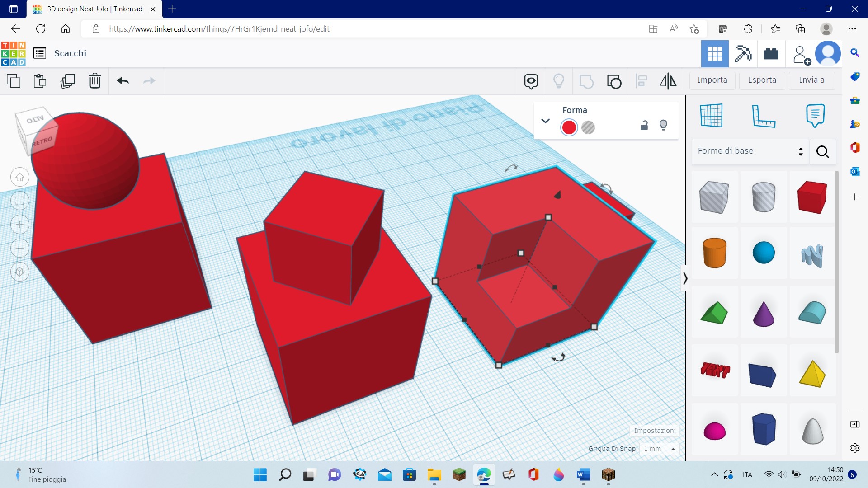The height and width of the screenshot is (488, 868).
Task: Click the red solid color swatch
Action: [x=569, y=127]
